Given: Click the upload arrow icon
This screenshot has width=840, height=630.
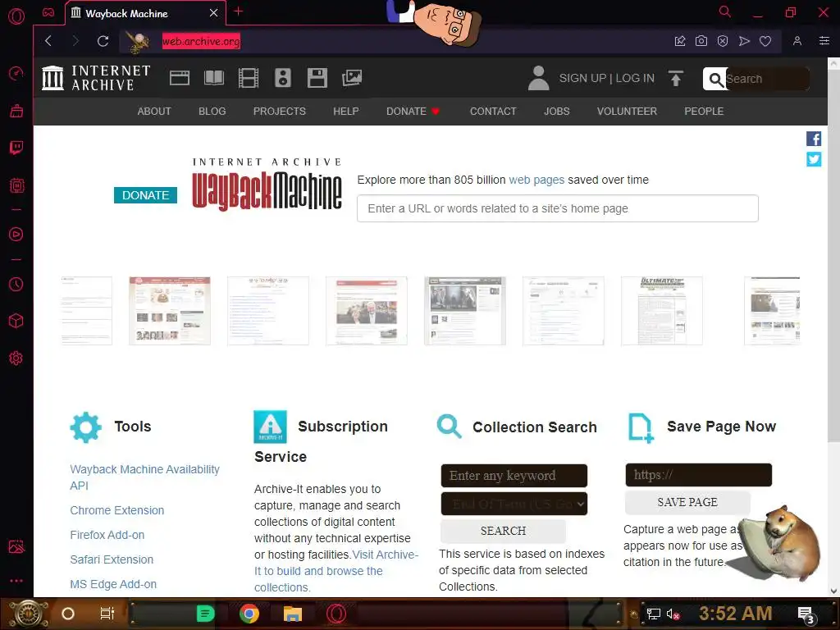Looking at the screenshot, I should (676, 78).
